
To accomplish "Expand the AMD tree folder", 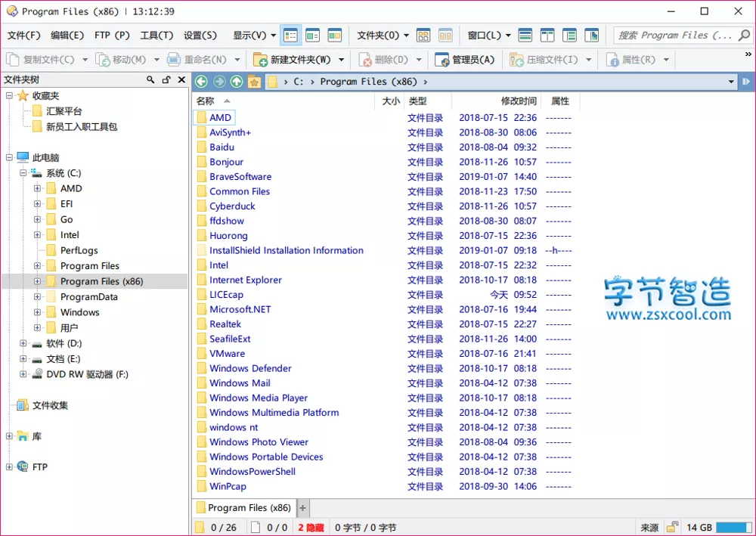I will coord(37,188).
